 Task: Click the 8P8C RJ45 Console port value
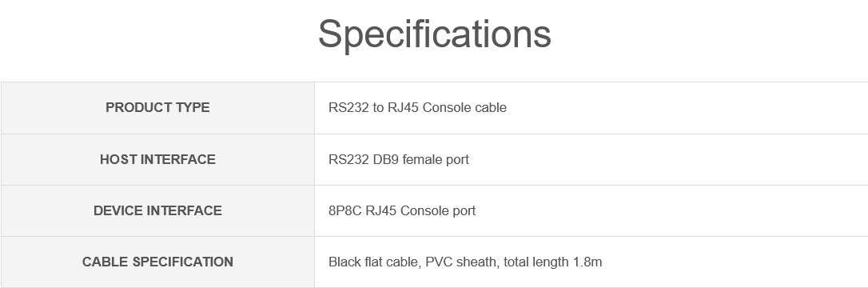(402, 211)
